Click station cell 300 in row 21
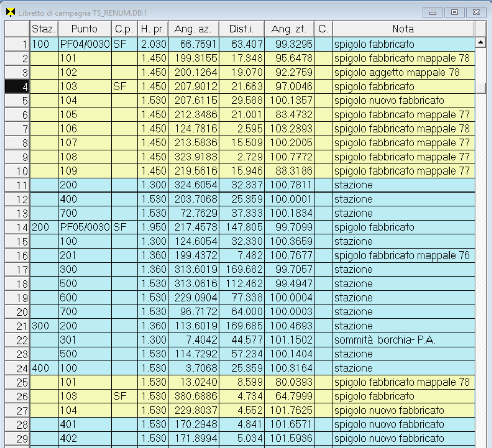Viewport: 492px width, 448px height. [x=44, y=326]
